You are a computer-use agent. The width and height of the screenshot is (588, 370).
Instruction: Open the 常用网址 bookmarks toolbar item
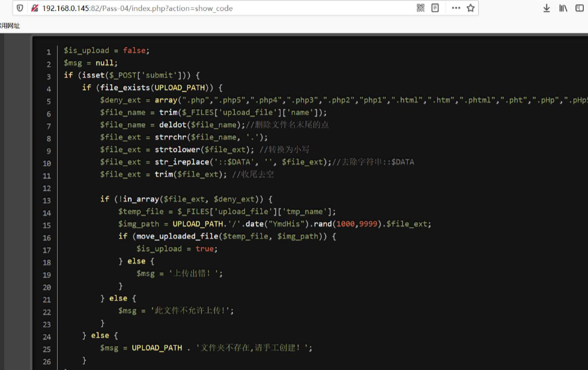coord(10,25)
